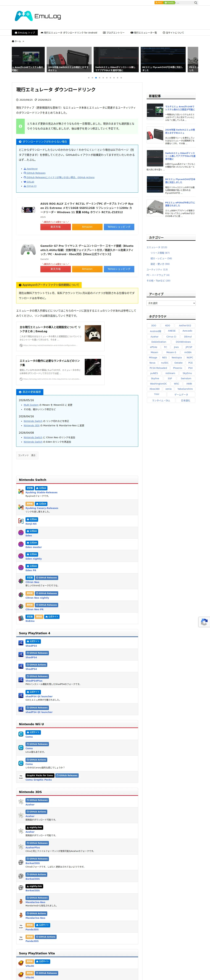The image size is (210, 980).
Task: Click the ShadPS4Plus emulator icon
Action: click(21, 680)
